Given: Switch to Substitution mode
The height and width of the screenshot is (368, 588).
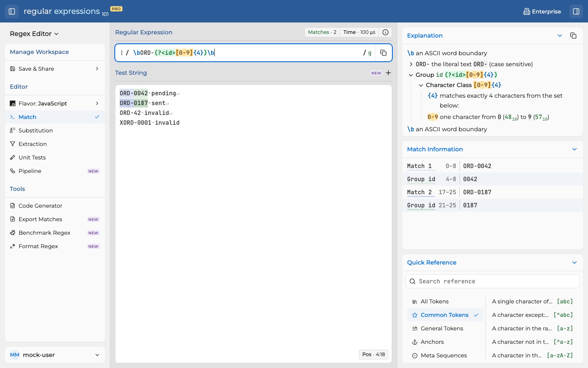Looking at the screenshot, I should [55, 130].
